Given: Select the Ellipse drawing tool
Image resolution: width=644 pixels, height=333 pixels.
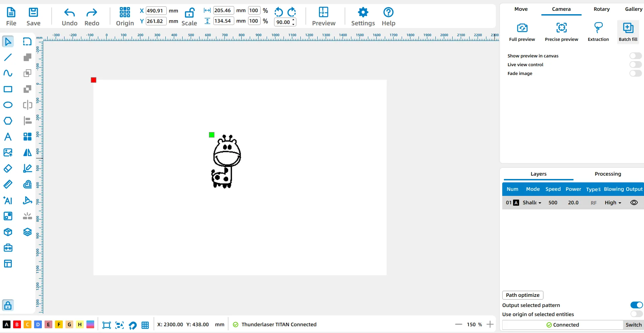Looking at the screenshot, I should tap(8, 105).
